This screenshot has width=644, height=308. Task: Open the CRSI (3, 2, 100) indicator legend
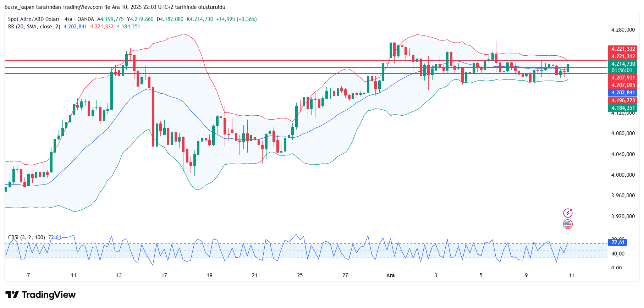(x=27, y=237)
